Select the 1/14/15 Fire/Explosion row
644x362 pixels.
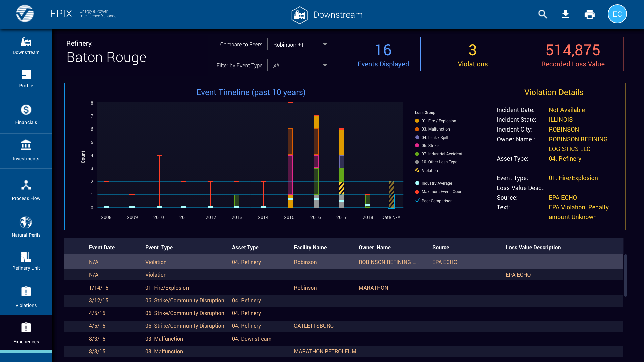pos(344,288)
